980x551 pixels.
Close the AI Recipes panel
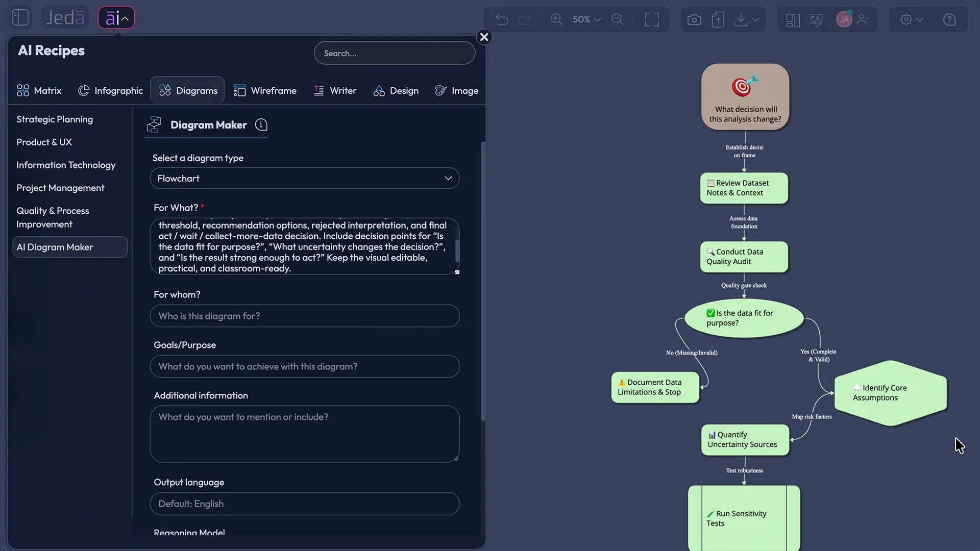(x=484, y=37)
